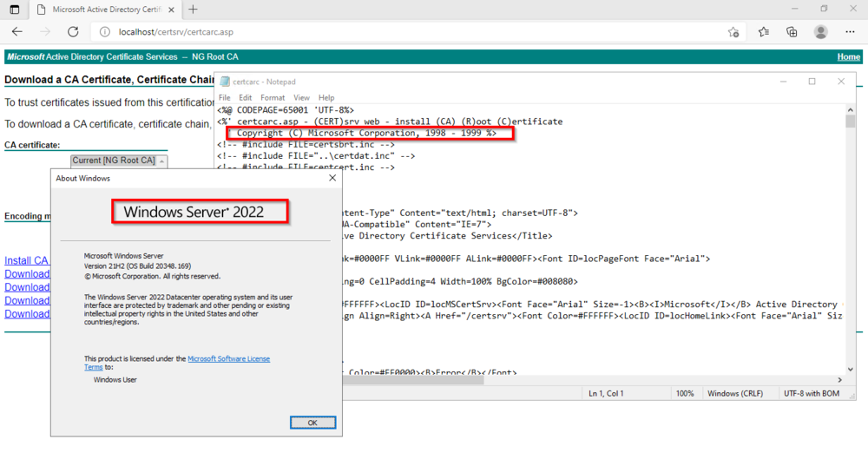Open a new browser tab

coord(193,10)
